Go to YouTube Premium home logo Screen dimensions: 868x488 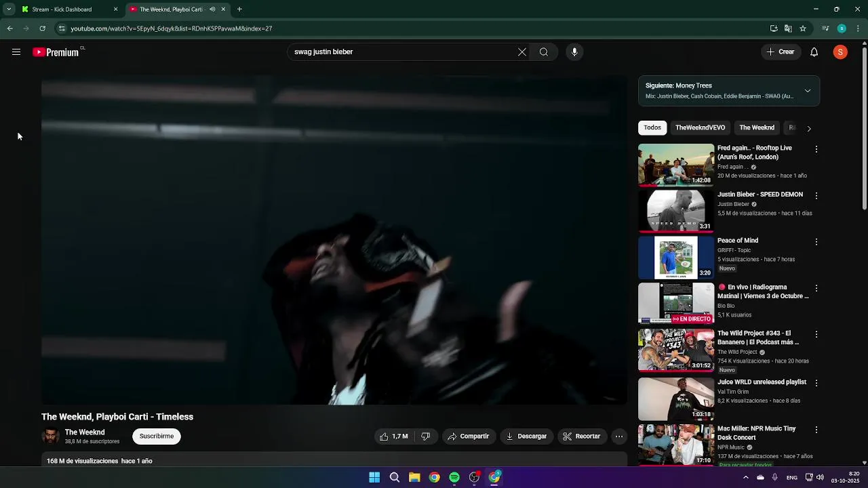(x=56, y=52)
